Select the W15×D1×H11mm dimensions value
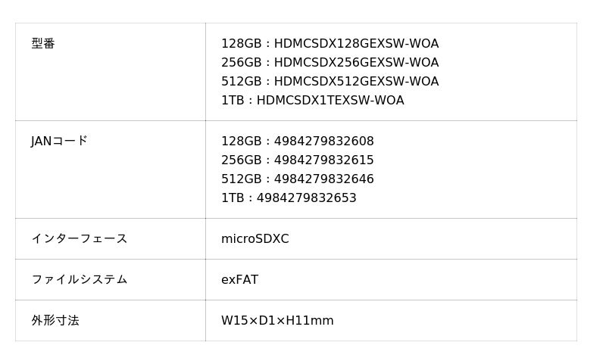606x364 pixels. click(x=277, y=321)
